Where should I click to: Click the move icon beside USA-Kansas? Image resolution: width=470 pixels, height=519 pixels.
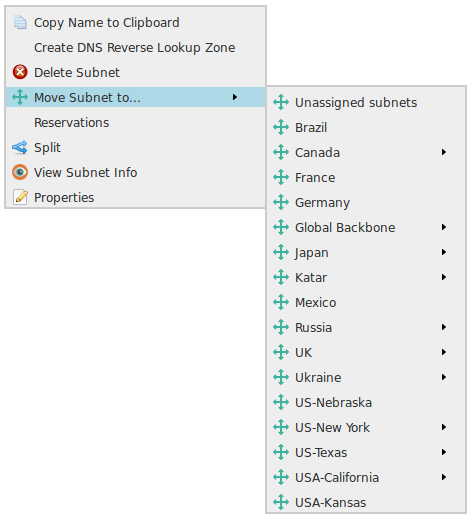(x=281, y=502)
